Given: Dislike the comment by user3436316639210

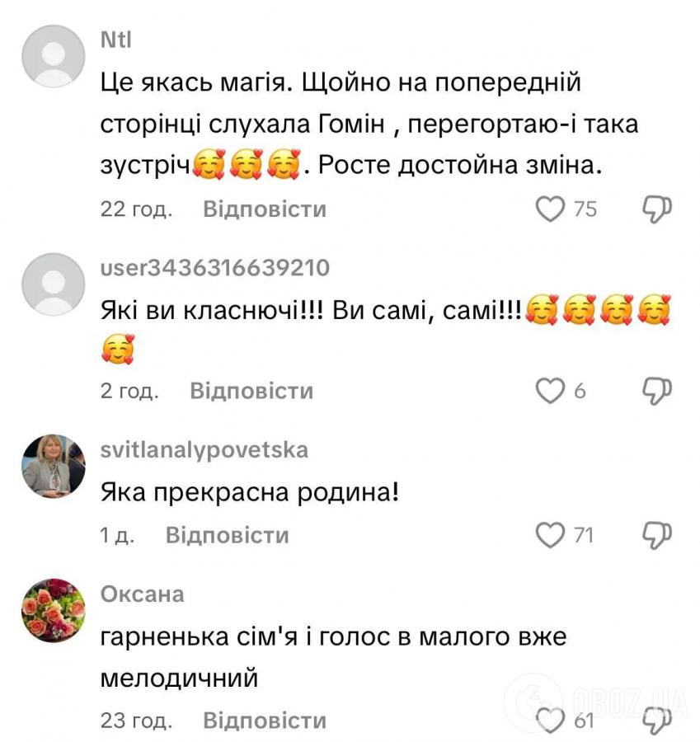Looking at the screenshot, I should coord(657,391).
